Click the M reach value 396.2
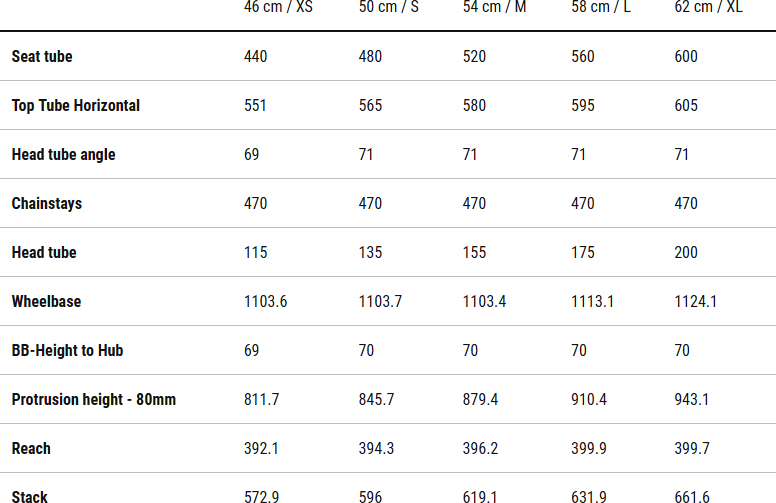The image size is (776, 503). pos(480,449)
